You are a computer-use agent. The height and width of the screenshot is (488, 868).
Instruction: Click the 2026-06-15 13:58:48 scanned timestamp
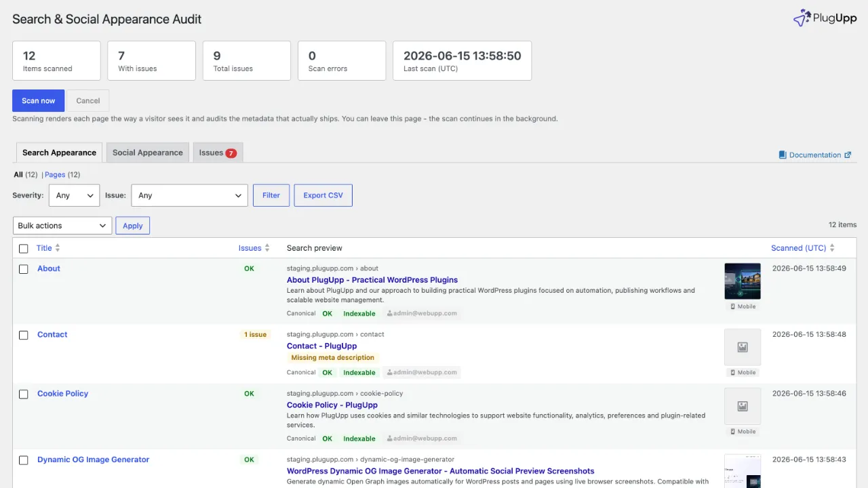[809, 334]
